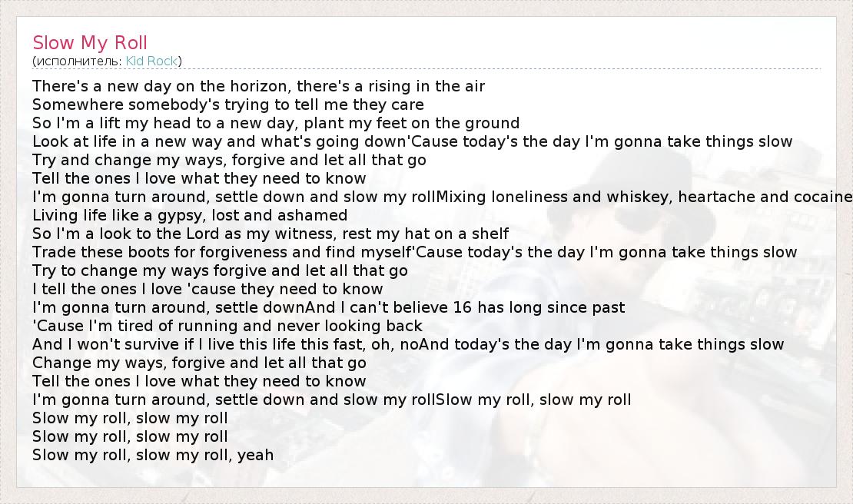Click the line 'Try and change my ways'
853x504 pixels.
229,160
